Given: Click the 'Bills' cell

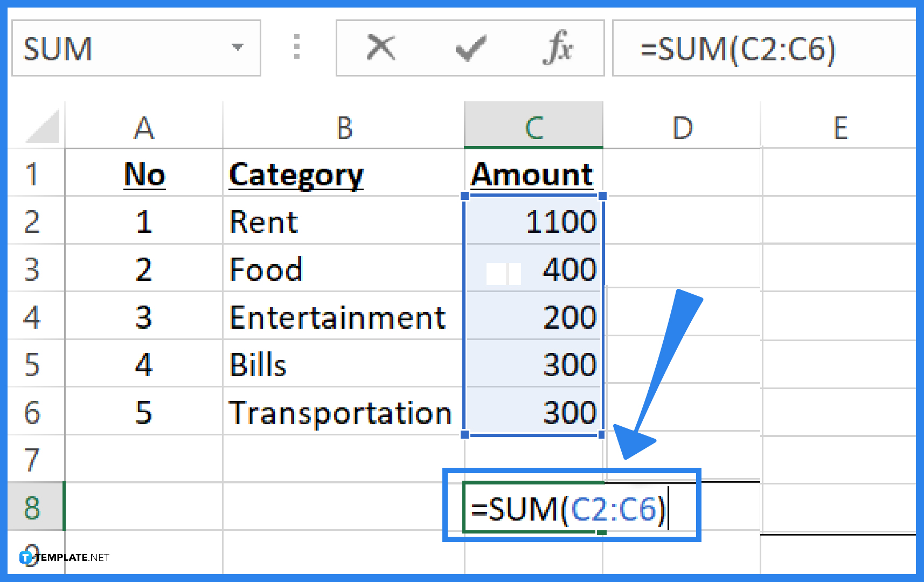Looking at the screenshot, I should point(344,364).
